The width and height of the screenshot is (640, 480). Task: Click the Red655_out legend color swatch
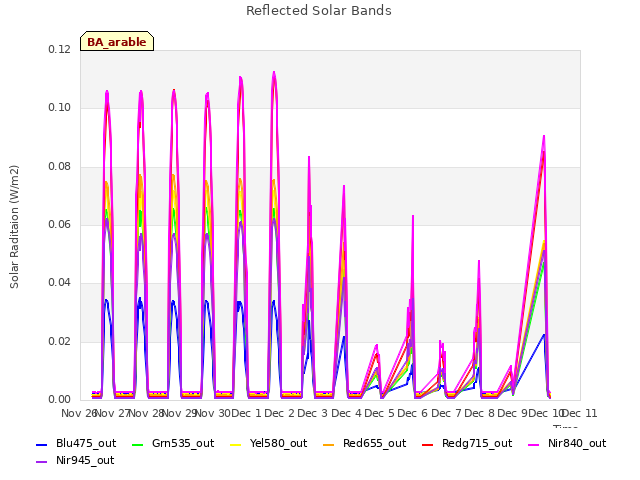[x=329, y=444]
